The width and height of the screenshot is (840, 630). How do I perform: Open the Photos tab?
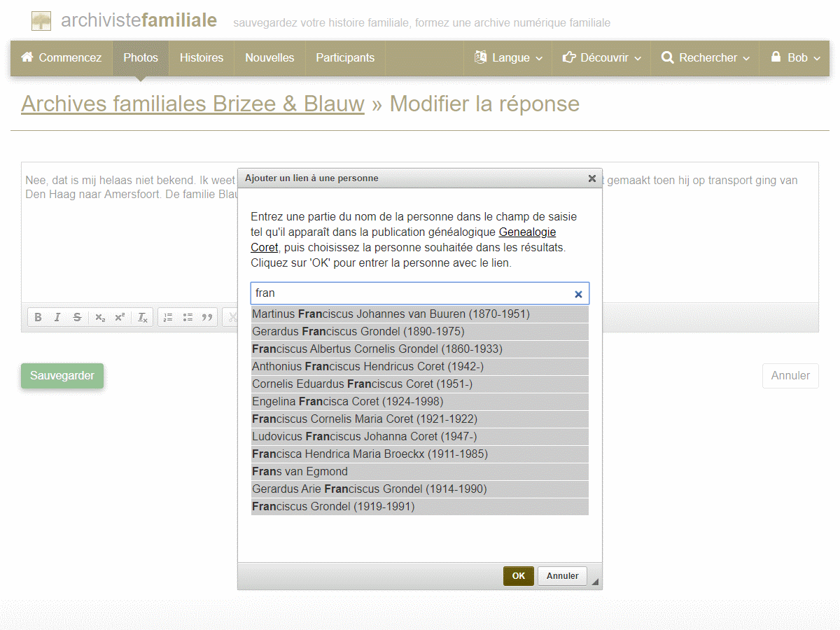pyautogui.click(x=141, y=58)
